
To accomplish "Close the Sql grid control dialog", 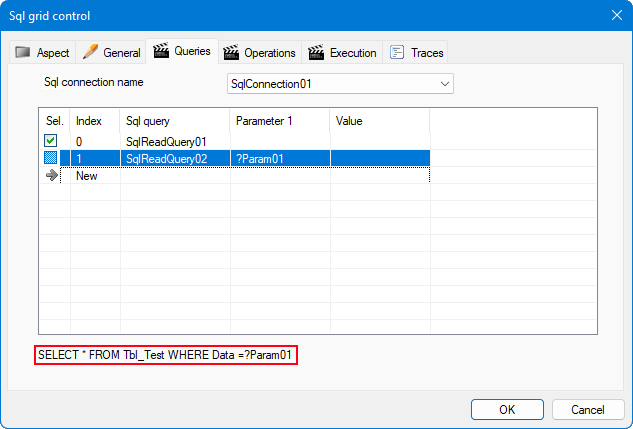I will pyautogui.click(x=616, y=15).
